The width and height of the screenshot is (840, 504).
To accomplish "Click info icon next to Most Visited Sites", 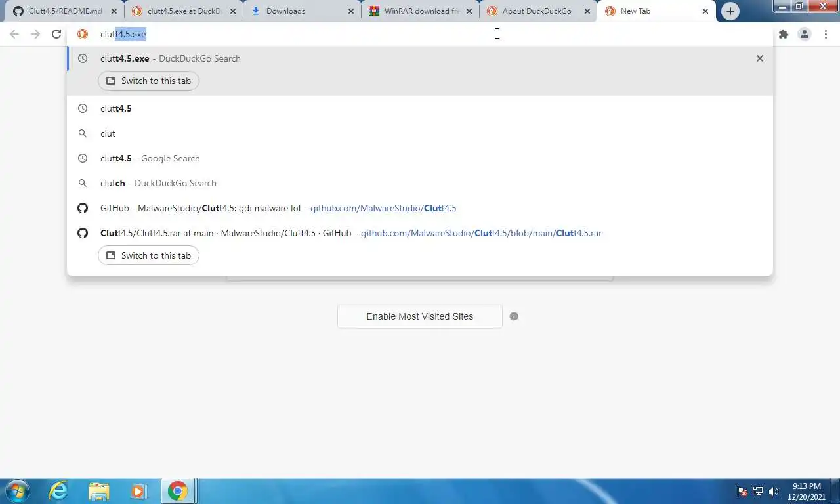I will coord(514,316).
